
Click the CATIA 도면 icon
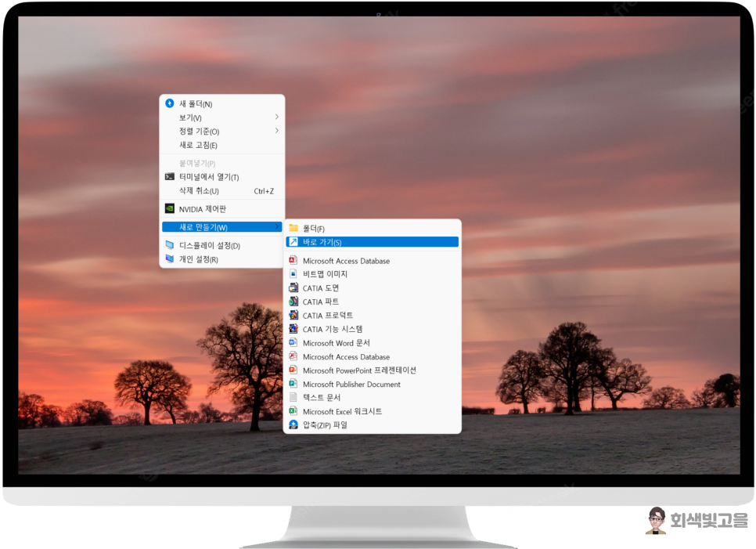tap(293, 287)
